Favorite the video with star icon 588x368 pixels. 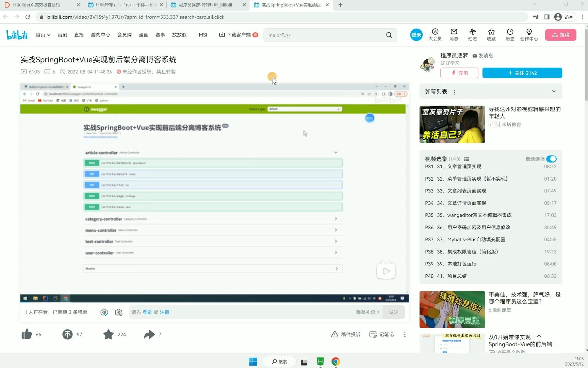109,334
